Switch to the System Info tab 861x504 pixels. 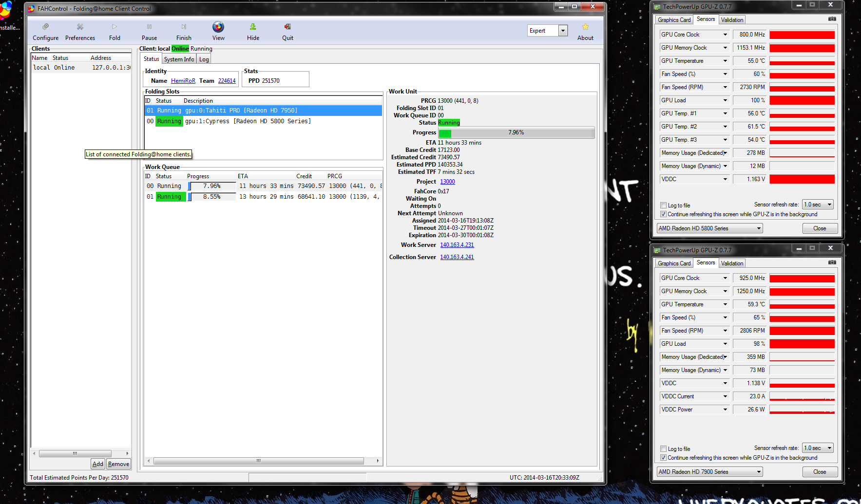click(x=179, y=59)
